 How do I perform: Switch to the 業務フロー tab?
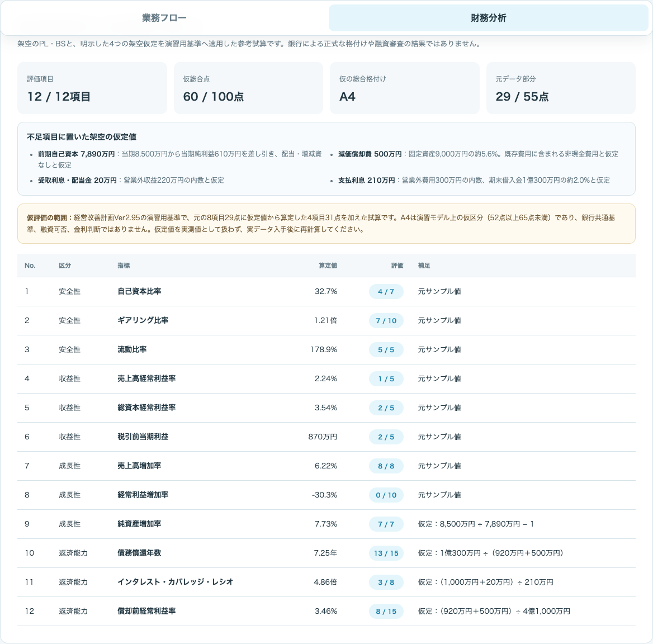pyautogui.click(x=164, y=18)
